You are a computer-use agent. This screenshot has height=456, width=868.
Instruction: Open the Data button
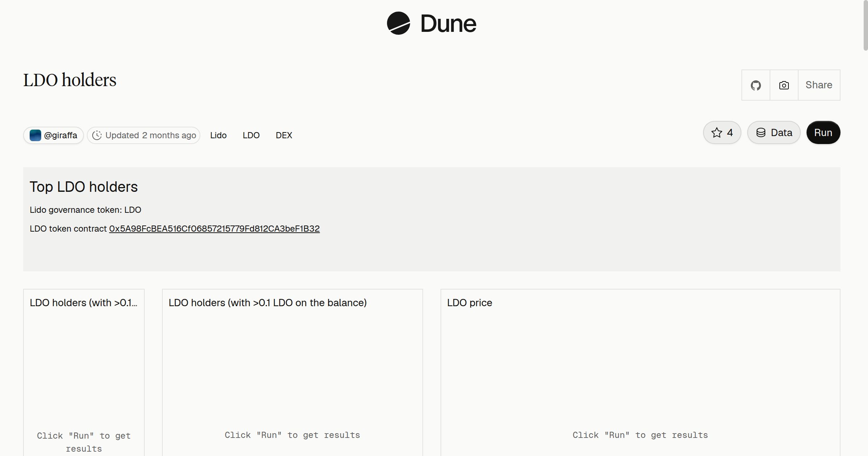(774, 132)
